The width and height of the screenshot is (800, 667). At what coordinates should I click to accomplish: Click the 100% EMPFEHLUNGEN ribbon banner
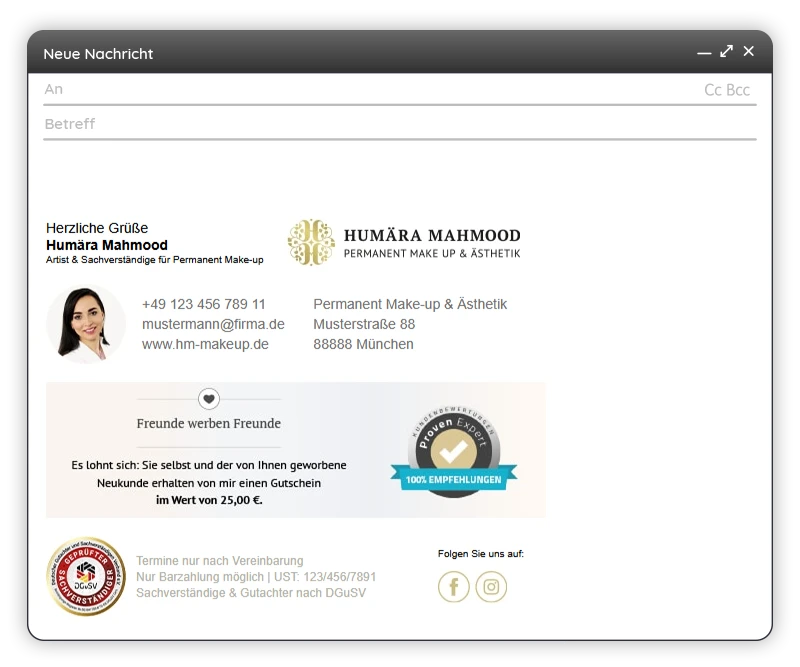[x=452, y=479]
